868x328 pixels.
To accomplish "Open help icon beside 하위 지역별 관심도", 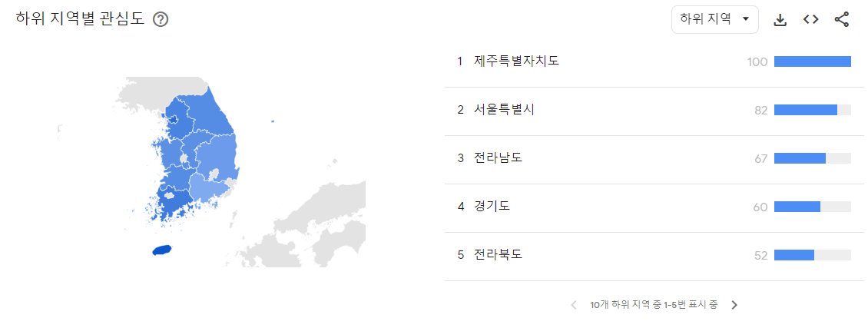I will click(x=161, y=19).
